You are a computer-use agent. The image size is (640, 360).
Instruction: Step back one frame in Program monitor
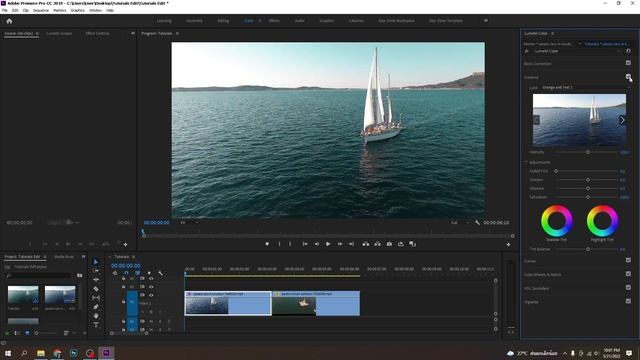click(x=317, y=244)
